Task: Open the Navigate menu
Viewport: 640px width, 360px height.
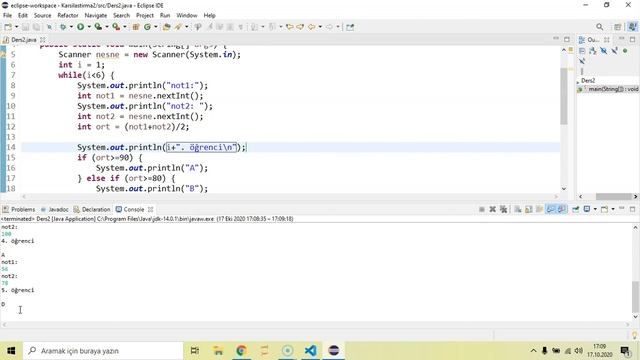Action: coord(96,16)
